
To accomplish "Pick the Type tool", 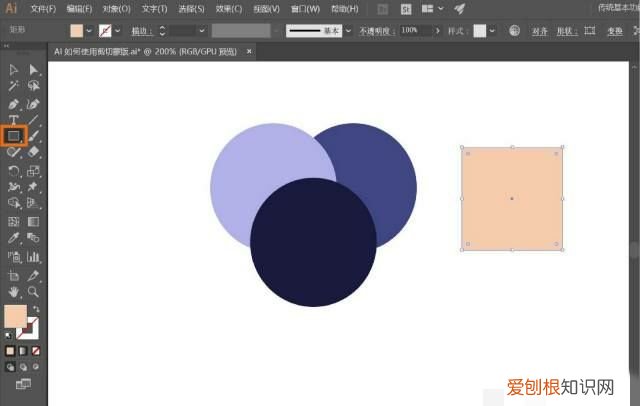I will (x=14, y=120).
